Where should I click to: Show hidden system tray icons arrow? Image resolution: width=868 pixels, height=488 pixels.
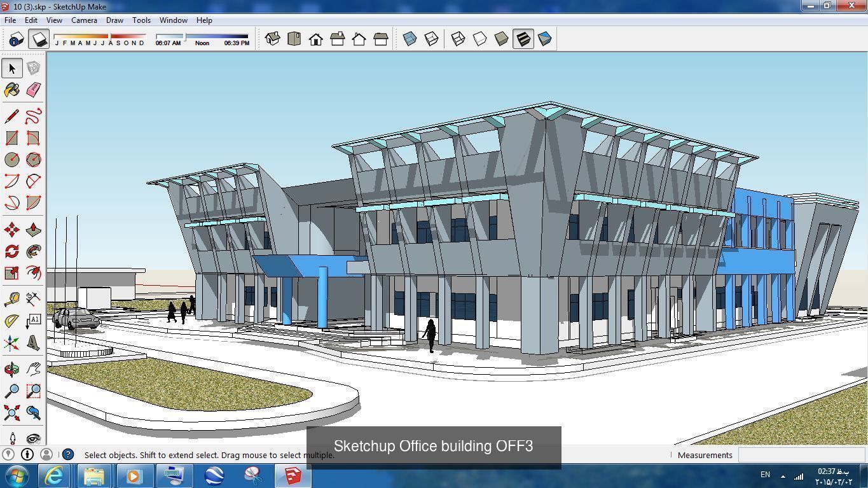pos(783,476)
